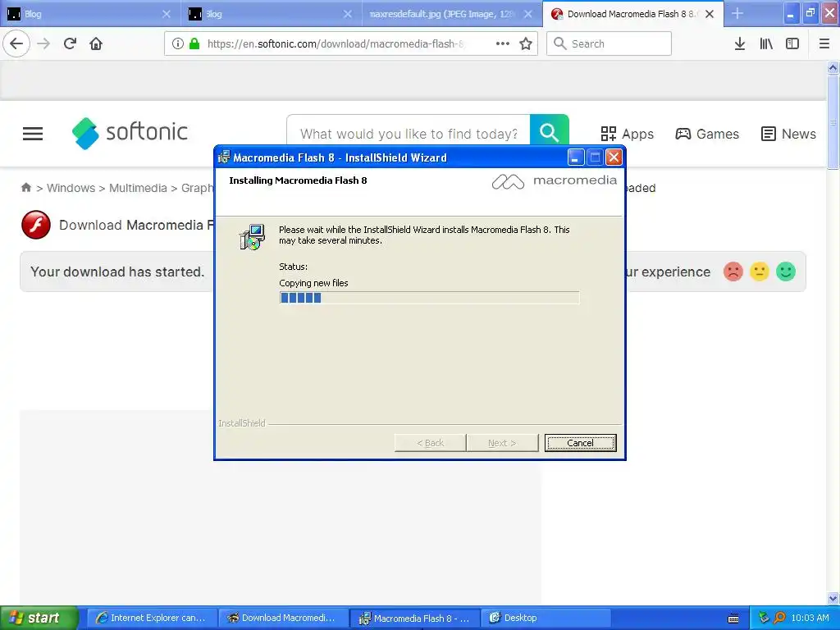Open the Firefox library icon
Viewport: 840px width, 630px height.
(766, 43)
